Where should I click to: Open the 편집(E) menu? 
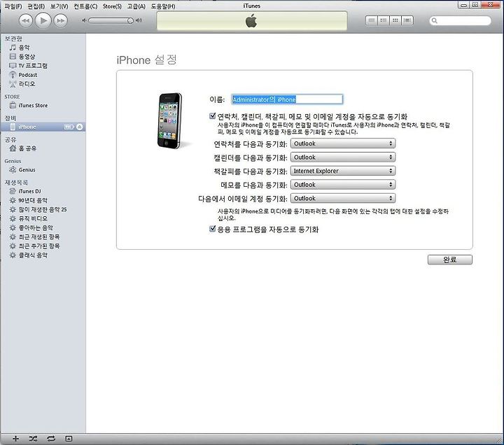(36, 6)
